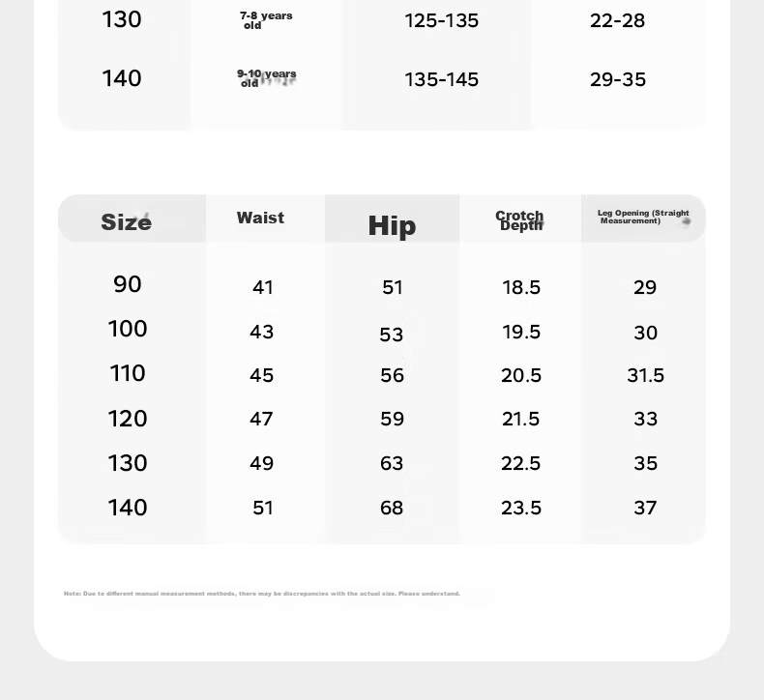Click the Leg Opening column header
764x700 pixels.
tap(643, 217)
